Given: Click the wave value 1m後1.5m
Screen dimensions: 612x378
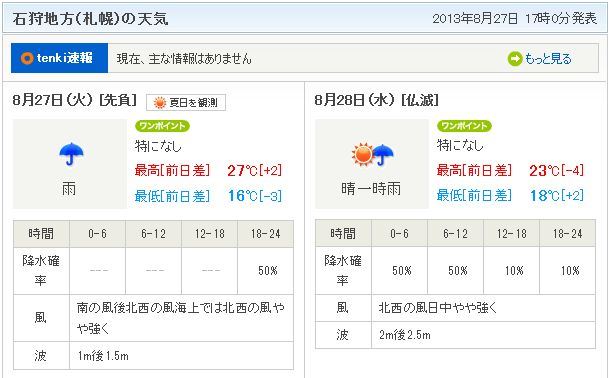Looking at the screenshot, I should tap(103, 356).
